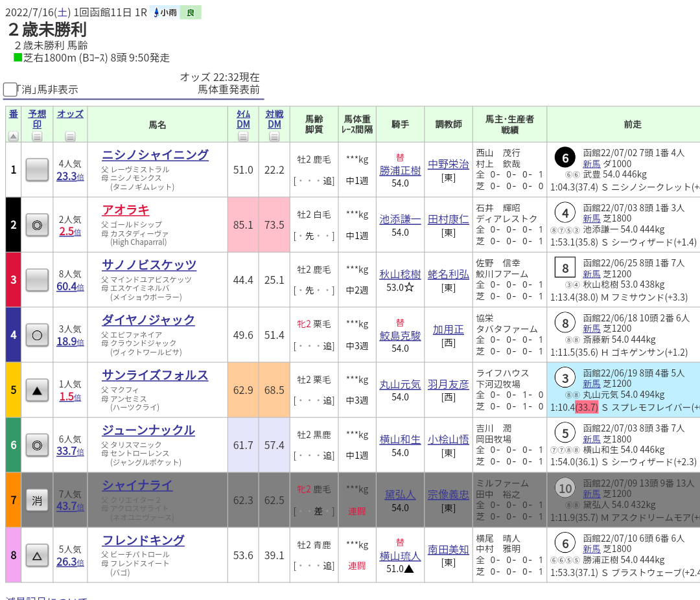
Task: Open horse page フレンドキング
Action: (x=143, y=540)
